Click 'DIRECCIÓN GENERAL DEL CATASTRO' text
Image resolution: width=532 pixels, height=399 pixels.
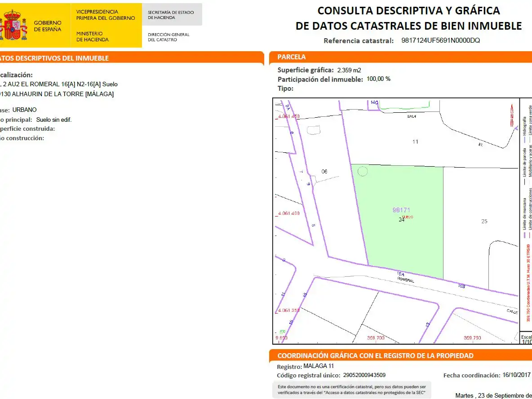[x=168, y=37]
